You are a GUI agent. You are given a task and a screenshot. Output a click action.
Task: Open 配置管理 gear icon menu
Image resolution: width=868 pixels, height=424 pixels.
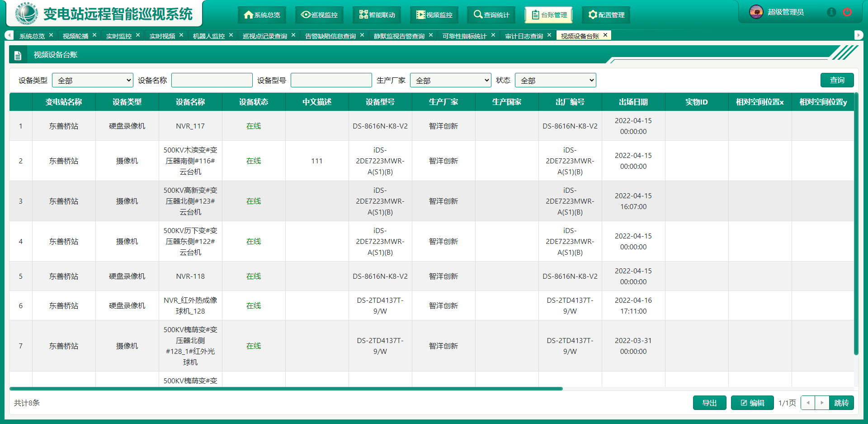[x=606, y=15]
